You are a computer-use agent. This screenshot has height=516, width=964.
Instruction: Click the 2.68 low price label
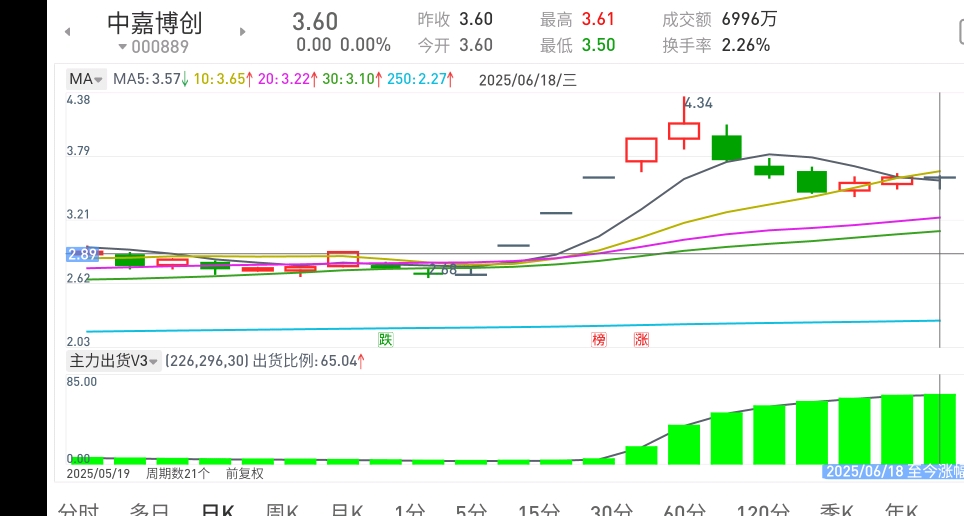coord(443,269)
